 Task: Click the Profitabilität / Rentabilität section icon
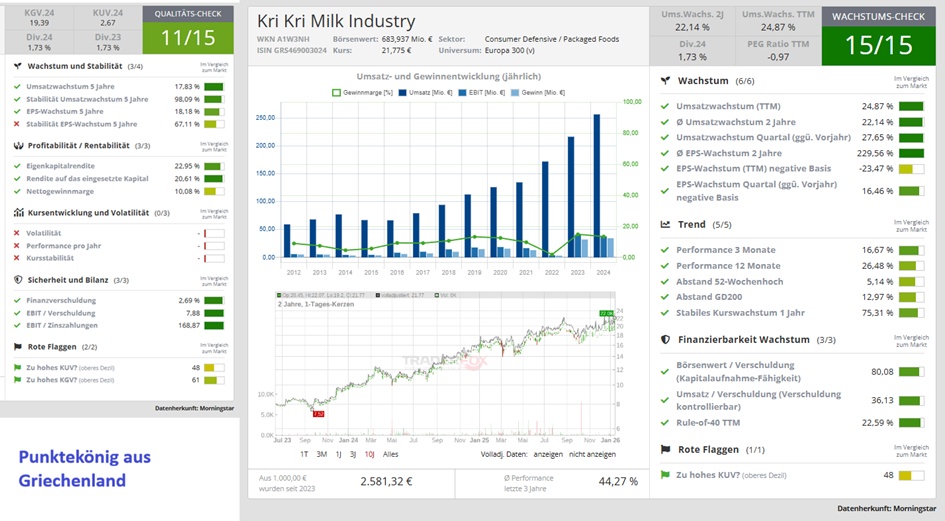18,145
